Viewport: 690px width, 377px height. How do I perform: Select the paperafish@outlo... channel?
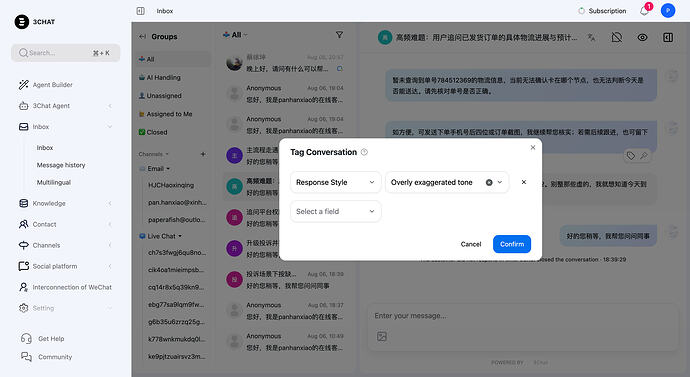pyautogui.click(x=177, y=220)
